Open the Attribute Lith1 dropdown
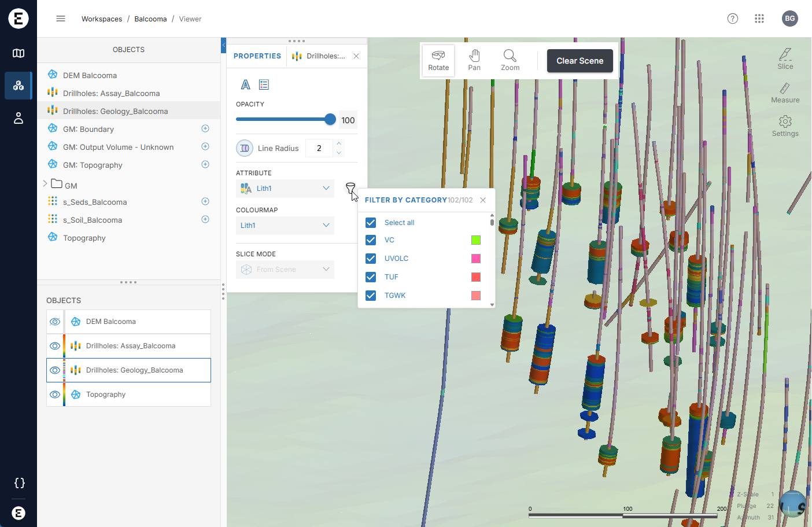Viewport: 812px width, 527px height. click(x=285, y=189)
